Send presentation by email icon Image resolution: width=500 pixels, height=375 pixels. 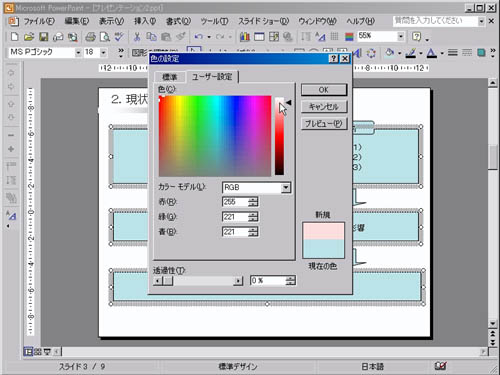point(58,36)
